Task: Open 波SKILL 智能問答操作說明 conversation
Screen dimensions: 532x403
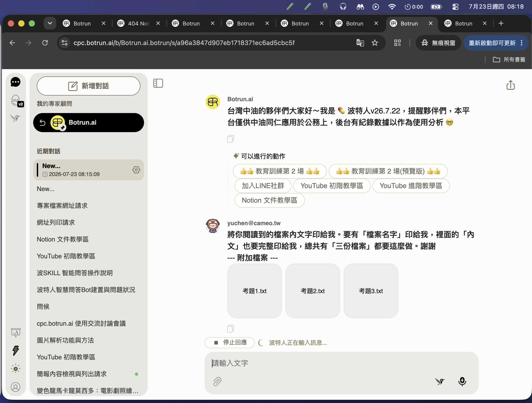Action: click(x=75, y=273)
